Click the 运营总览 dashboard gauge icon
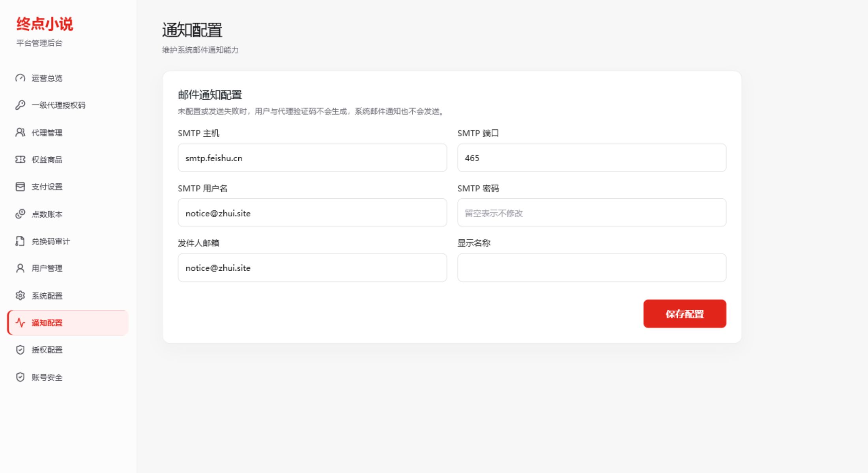Screen dimensions: 868x473 pos(20,78)
